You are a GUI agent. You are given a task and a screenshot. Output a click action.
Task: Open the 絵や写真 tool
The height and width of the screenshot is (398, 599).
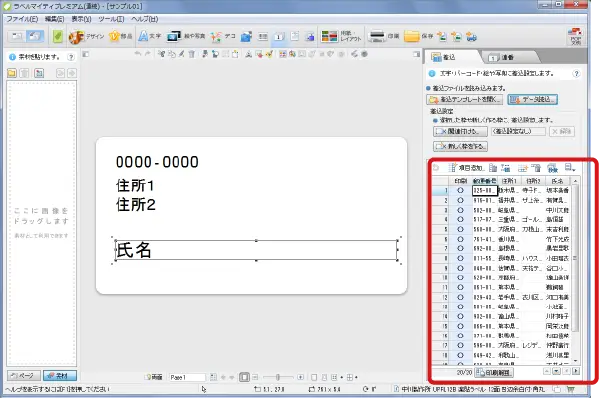click(186, 37)
